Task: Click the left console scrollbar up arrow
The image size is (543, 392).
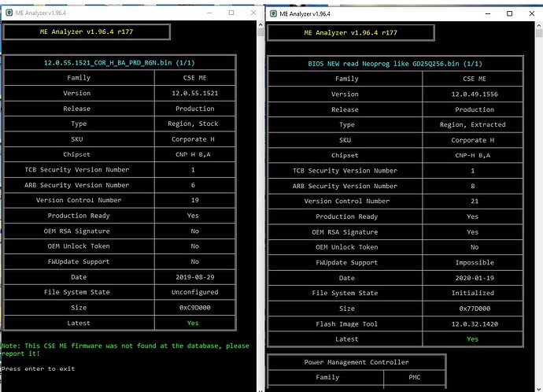Action: [260, 24]
